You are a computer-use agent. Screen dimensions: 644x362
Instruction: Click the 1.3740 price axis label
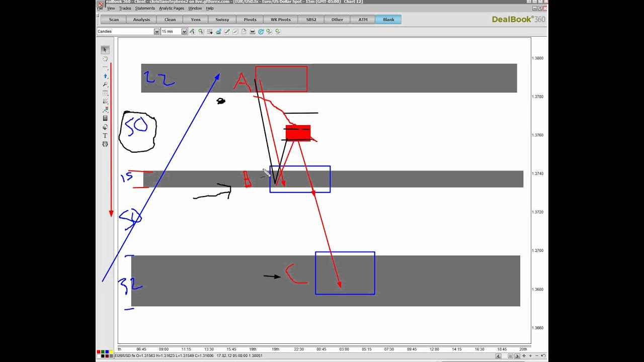(537, 173)
